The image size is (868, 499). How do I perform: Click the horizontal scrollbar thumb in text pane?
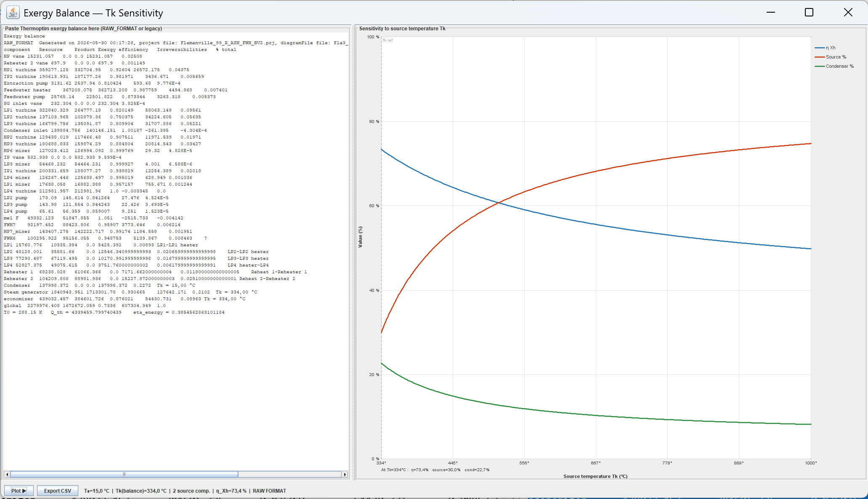tap(124, 475)
